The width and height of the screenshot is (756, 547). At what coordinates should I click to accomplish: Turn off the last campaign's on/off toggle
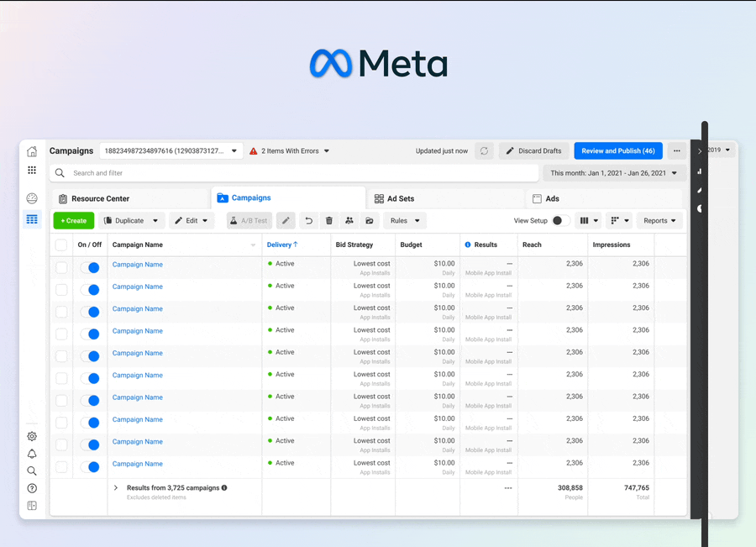pos(90,467)
